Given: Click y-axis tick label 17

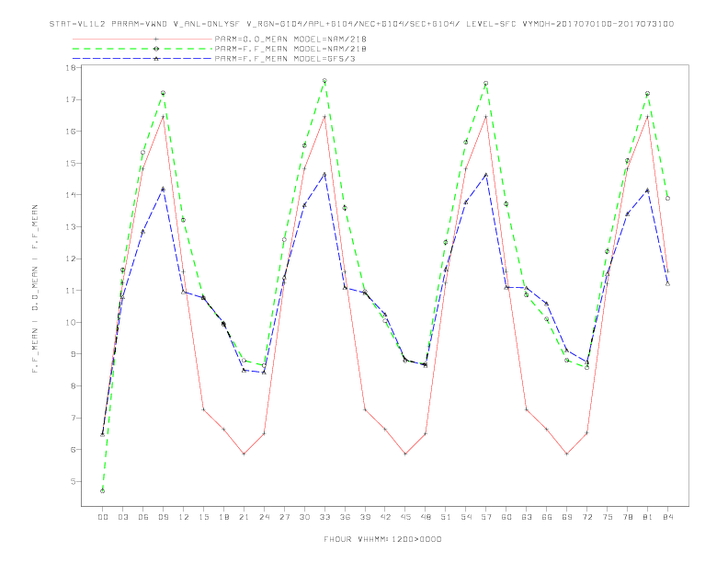Looking at the screenshot, I should click(x=71, y=99).
